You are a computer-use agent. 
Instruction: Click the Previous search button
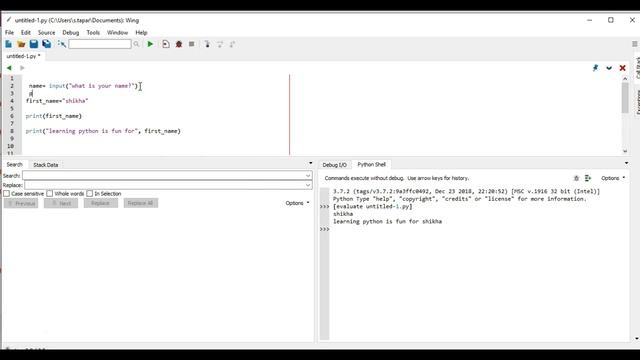(21, 203)
